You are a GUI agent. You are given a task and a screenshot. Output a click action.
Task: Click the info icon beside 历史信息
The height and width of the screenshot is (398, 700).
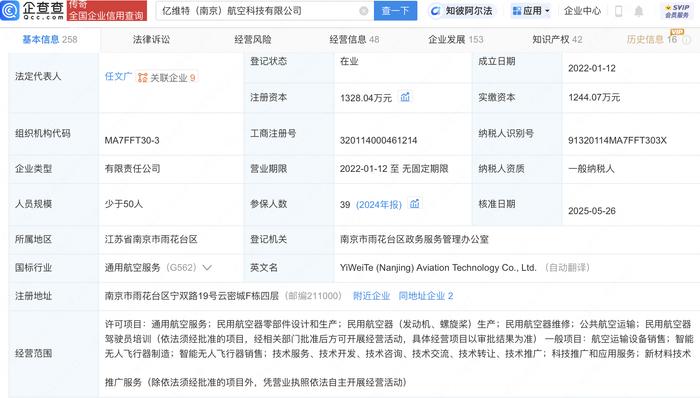687,40
